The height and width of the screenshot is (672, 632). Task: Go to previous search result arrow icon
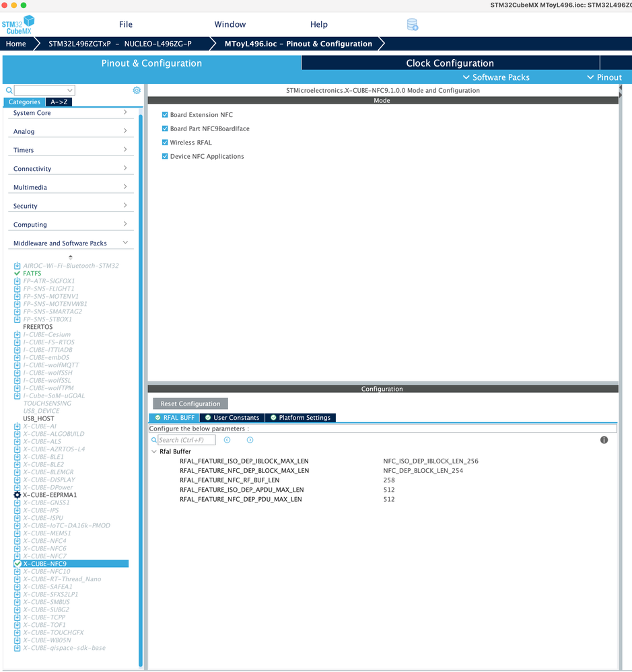pyautogui.click(x=227, y=440)
